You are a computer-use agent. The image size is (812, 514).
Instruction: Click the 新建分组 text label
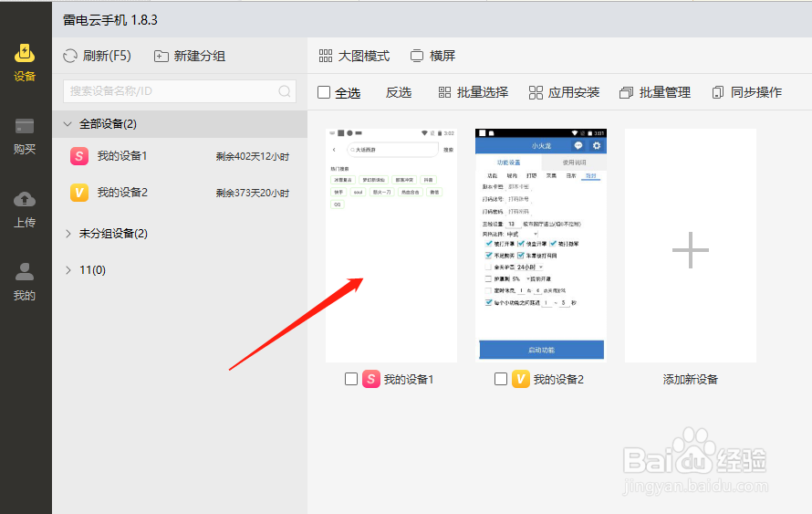pos(200,56)
